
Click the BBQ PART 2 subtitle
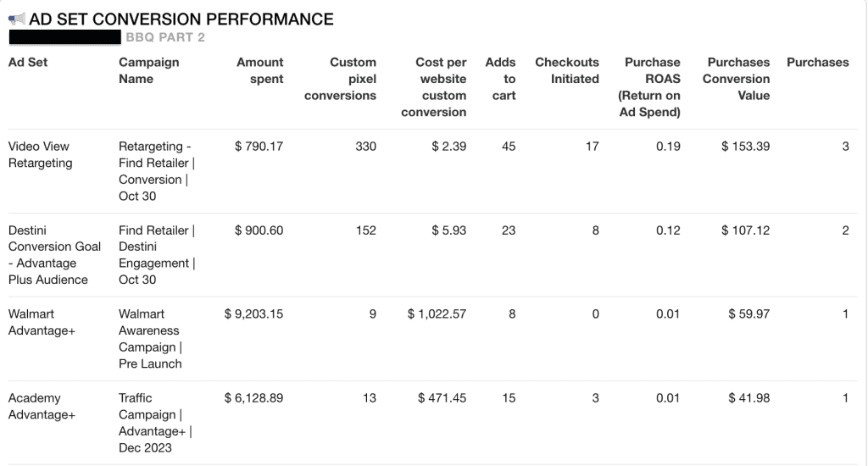pyautogui.click(x=165, y=37)
